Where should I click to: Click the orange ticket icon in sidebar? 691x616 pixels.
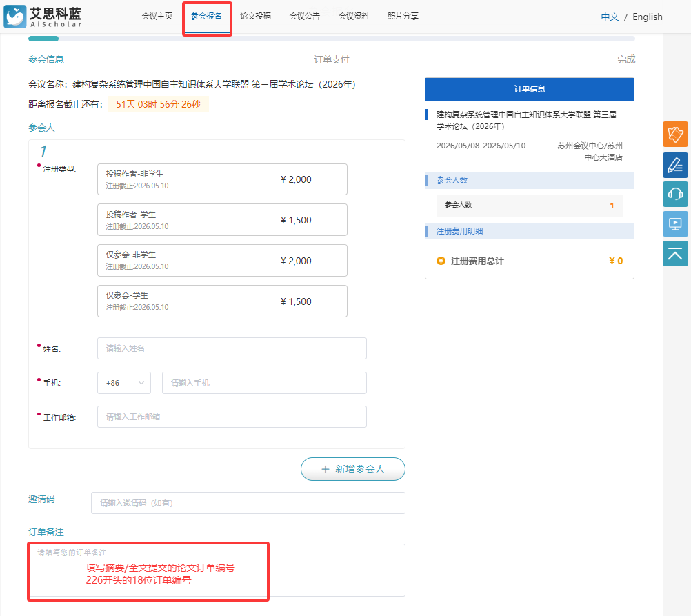tap(675, 134)
